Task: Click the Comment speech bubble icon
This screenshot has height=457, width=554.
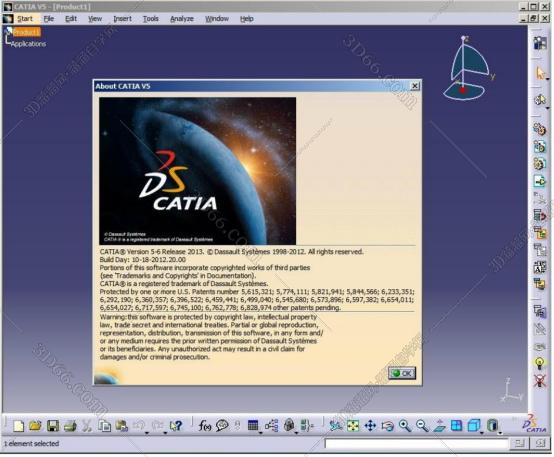Action: [x=222, y=426]
